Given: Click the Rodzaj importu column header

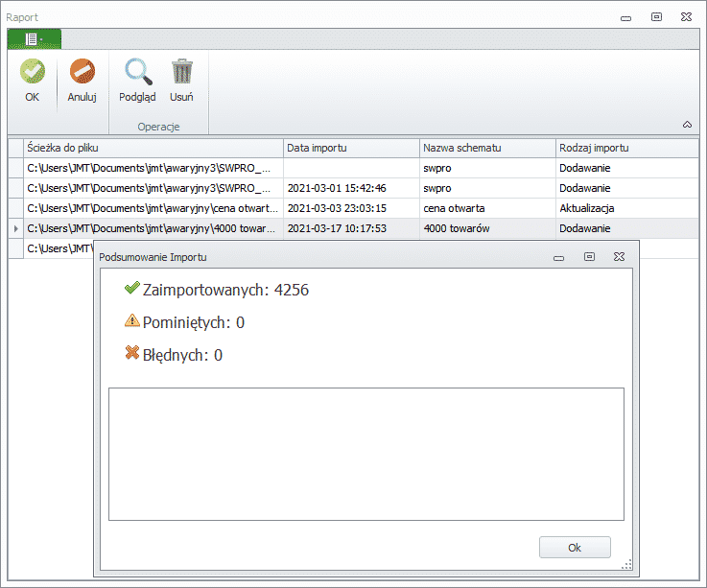Looking at the screenshot, I should click(x=627, y=148).
